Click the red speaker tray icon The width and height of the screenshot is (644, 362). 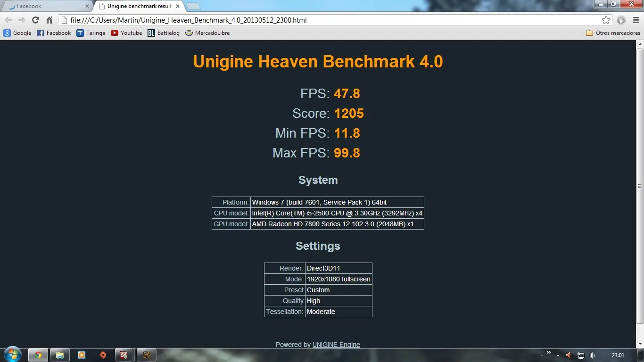click(x=569, y=355)
